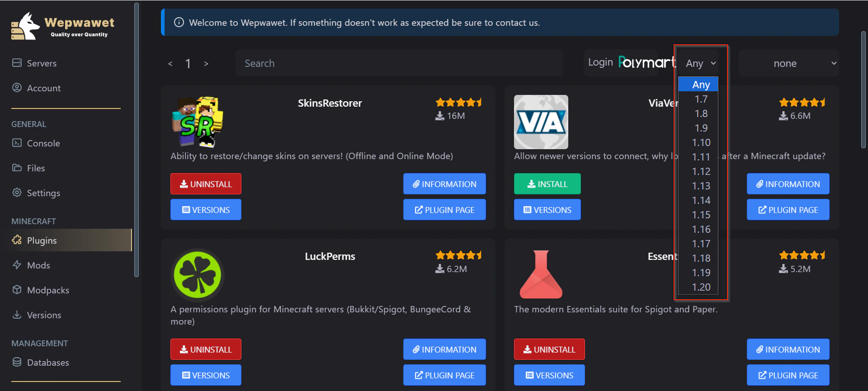Open Versions for SkinsRestorer
Viewport: 868px width, 391px height.
tap(206, 210)
